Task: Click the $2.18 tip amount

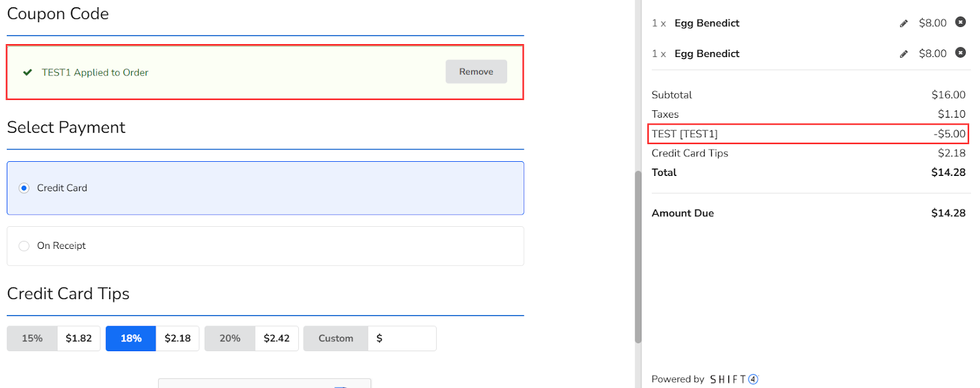Action: 178,338
